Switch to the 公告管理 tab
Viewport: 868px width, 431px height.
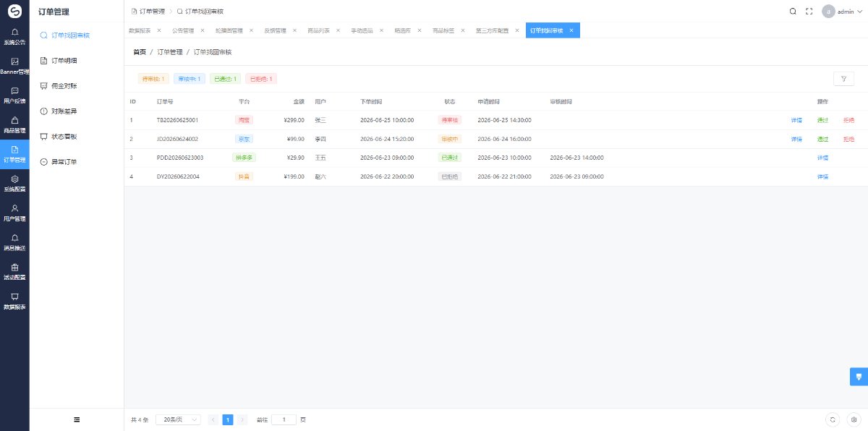point(183,30)
